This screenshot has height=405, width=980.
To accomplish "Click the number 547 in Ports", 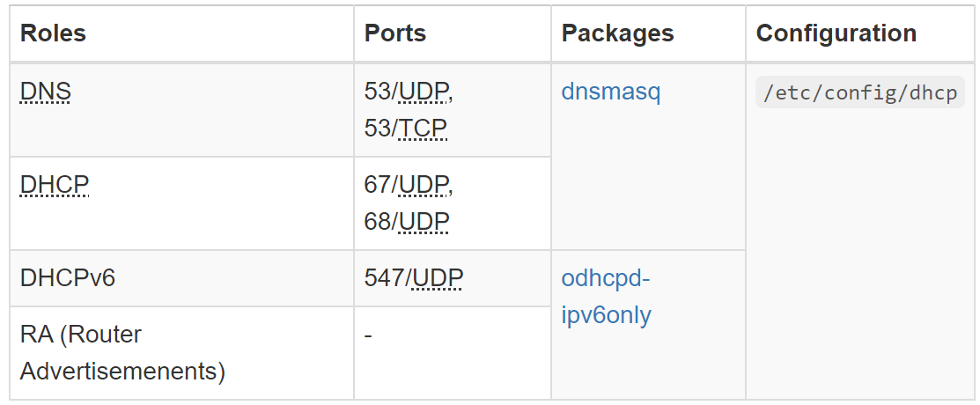I will 383,278.
